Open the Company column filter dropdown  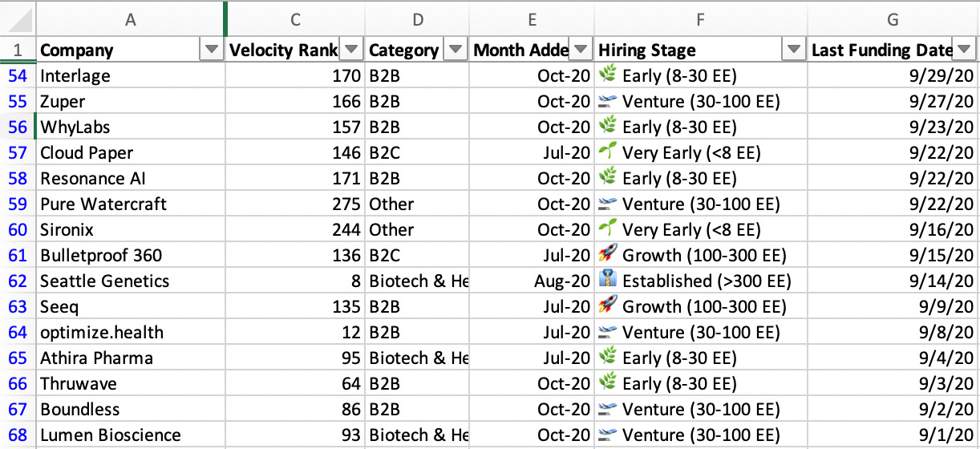pyautogui.click(x=212, y=50)
